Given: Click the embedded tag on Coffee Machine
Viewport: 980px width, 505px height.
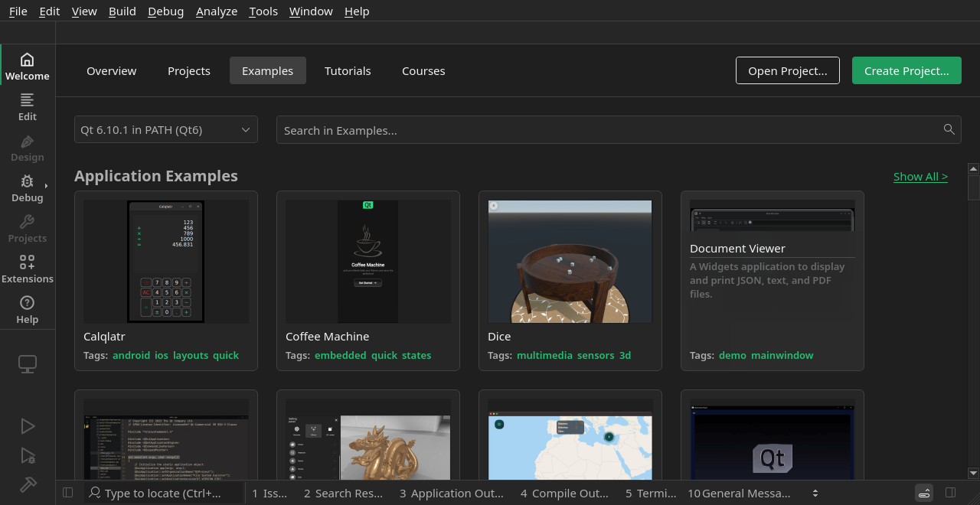Looking at the screenshot, I should point(341,355).
